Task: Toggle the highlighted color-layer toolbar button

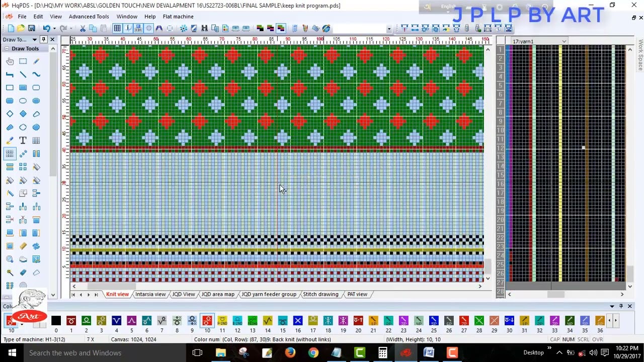Action: [281, 29]
